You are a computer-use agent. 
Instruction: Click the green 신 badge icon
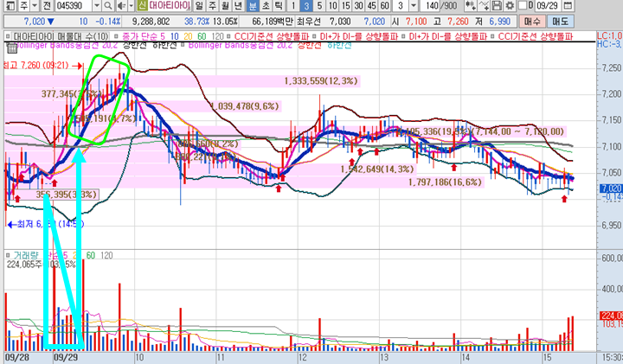pos(142,5)
